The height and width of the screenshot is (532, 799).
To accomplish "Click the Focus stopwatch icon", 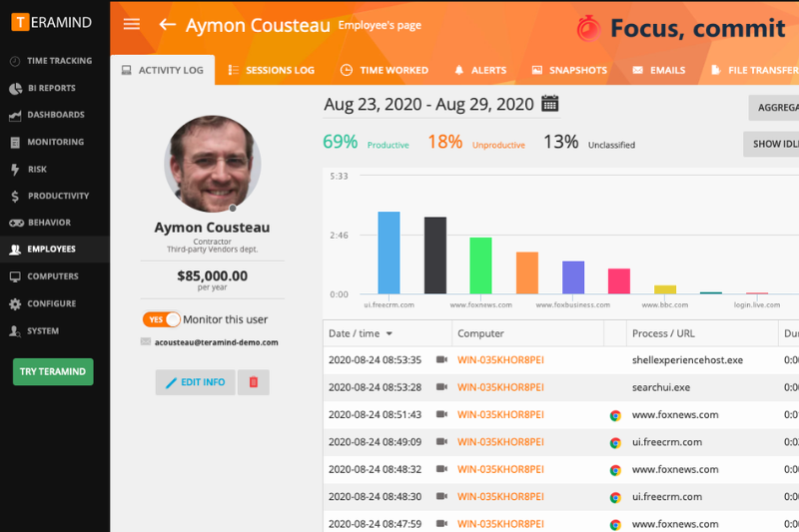I will pos(588,28).
